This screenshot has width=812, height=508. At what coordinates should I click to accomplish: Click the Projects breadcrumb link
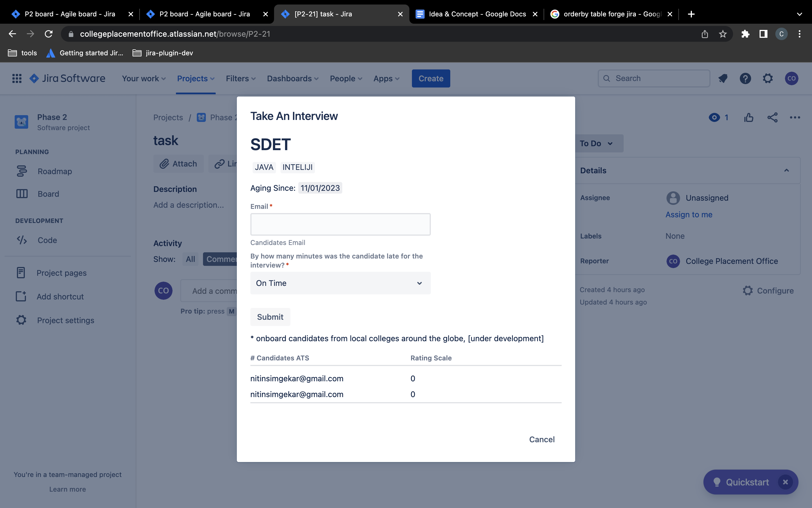(168, 118)
